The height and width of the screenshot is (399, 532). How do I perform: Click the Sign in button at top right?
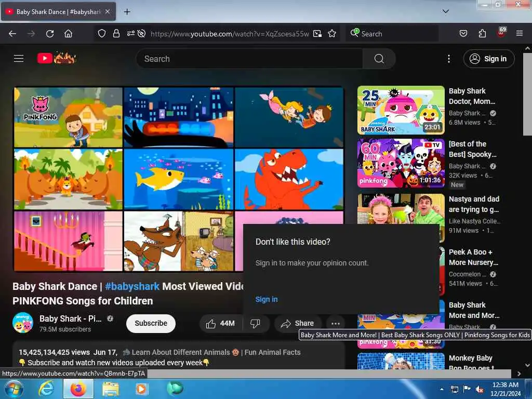[x=488, y=59]
